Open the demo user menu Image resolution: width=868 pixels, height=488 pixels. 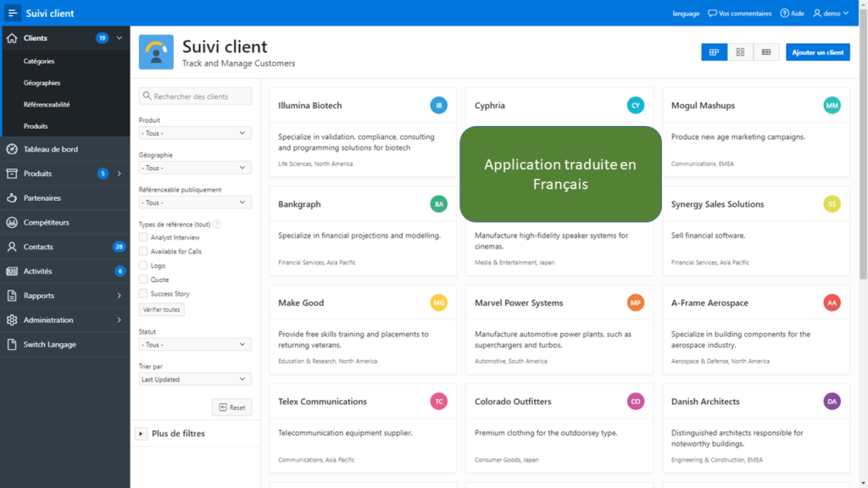(x=831, y=14)
